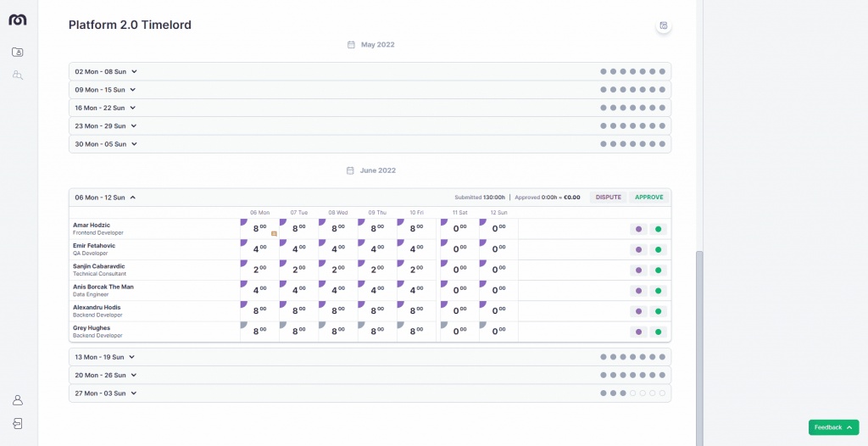This screenshot has width=868, height=446.
Task: Expand the 20 Mon - 26 Sun week
Action: [x=370, y=375]
